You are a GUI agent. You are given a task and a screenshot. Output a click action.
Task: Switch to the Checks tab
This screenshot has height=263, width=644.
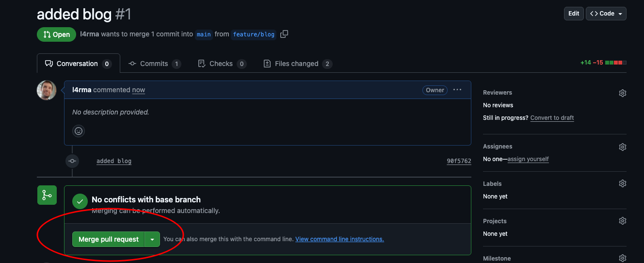tap(222, 64)
